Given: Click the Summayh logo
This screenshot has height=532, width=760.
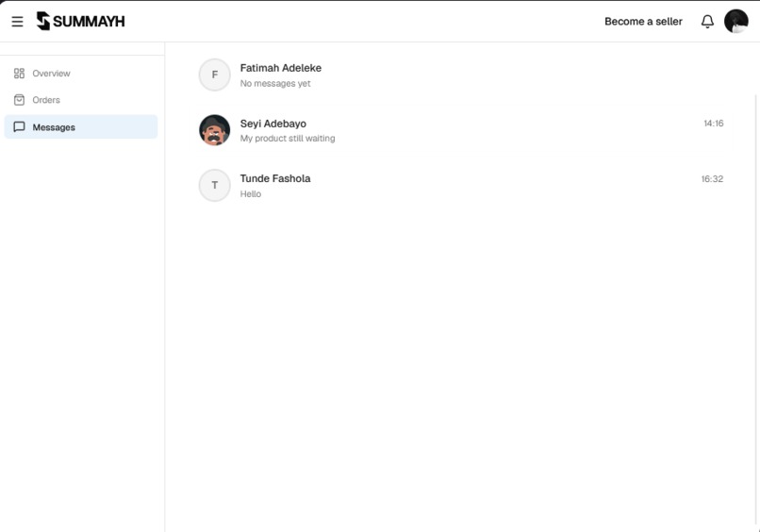Looking at the screenshot, I should [x=81, y=21].
